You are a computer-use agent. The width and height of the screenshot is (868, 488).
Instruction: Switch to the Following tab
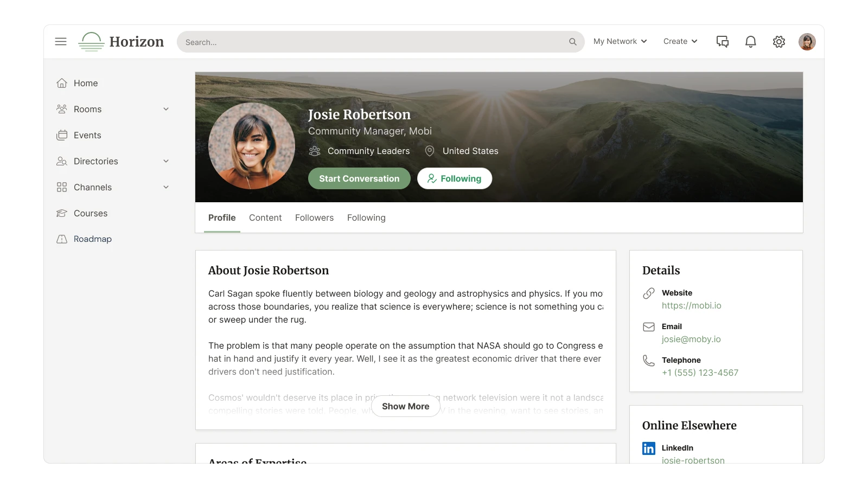tap(367, 217)
